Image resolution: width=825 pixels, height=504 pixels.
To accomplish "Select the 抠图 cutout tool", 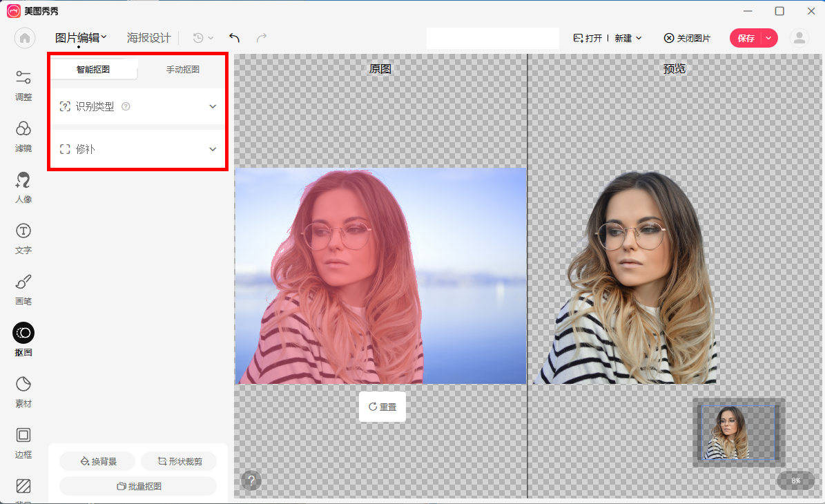I will (23, 340).
